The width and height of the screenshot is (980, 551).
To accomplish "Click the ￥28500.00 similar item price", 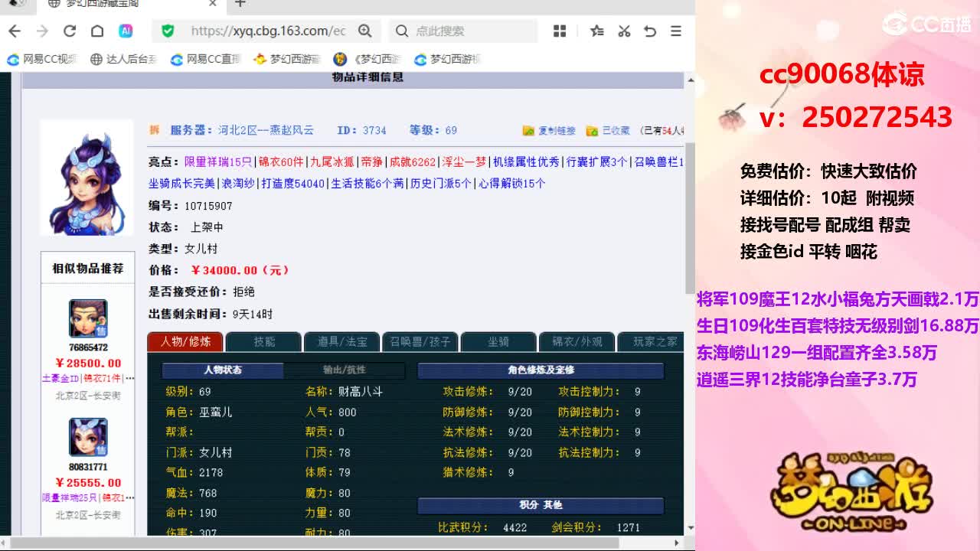I will (88, 364).
